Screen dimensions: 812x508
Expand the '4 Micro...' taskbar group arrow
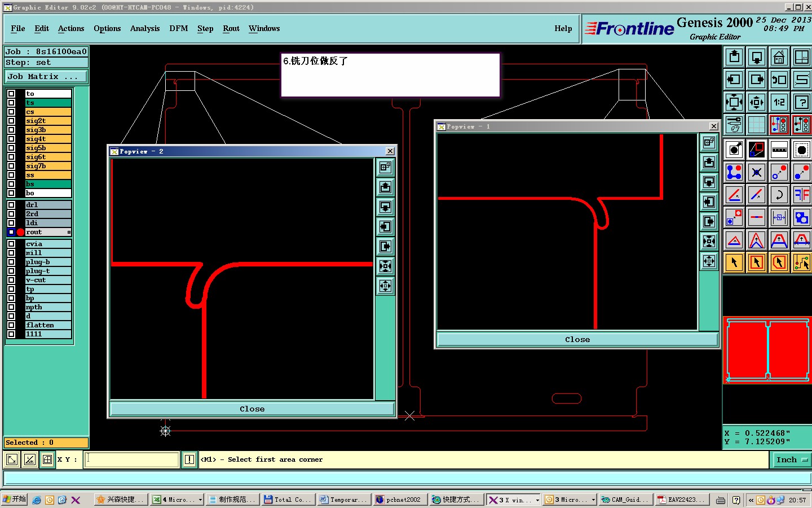point(200,500)
